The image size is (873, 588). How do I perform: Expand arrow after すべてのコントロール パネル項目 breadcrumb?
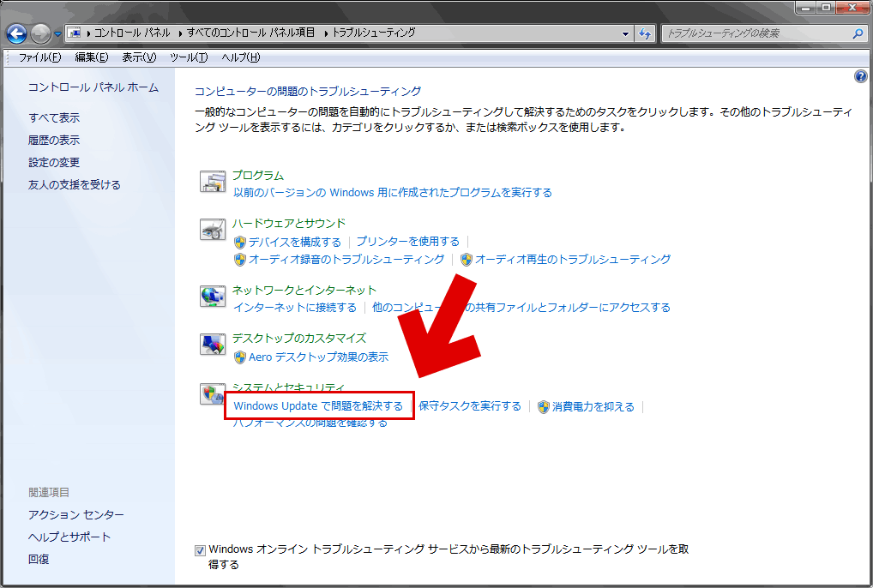pyautogui.click(x=326, y=33)
